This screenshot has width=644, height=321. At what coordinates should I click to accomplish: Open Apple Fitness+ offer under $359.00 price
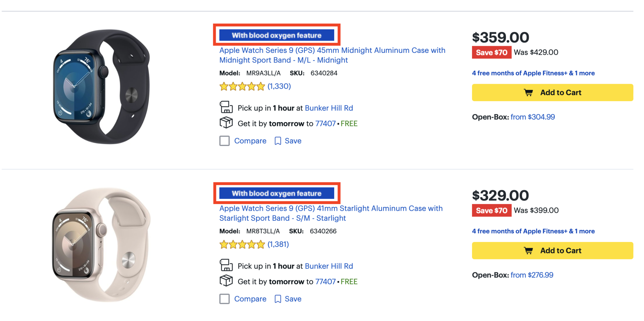tap(533, 73)
